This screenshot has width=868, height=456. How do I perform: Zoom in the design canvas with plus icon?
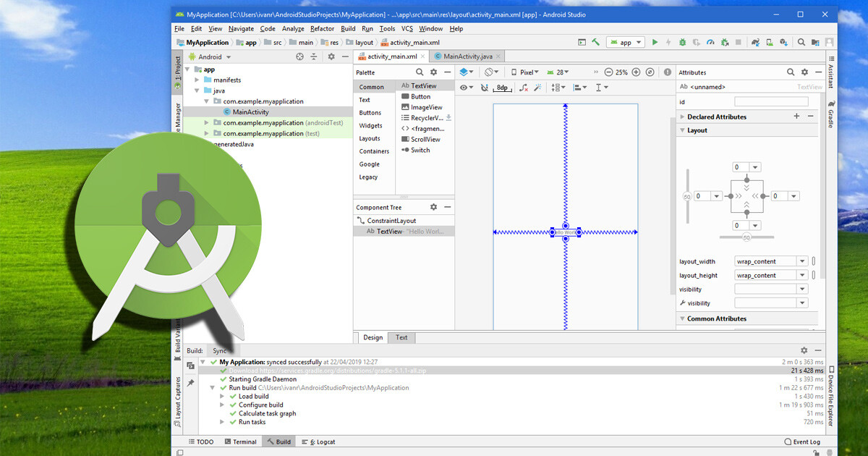coord(636,72)
